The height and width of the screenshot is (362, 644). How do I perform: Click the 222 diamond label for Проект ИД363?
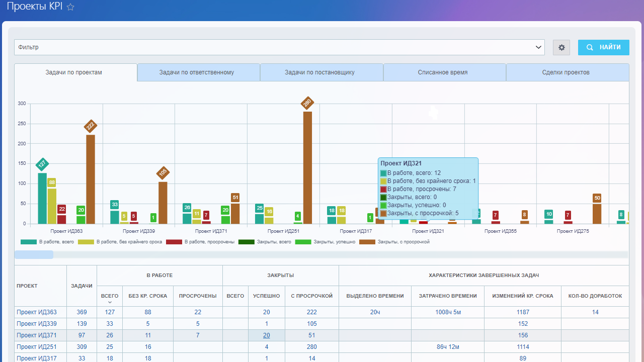click(90, 126)
